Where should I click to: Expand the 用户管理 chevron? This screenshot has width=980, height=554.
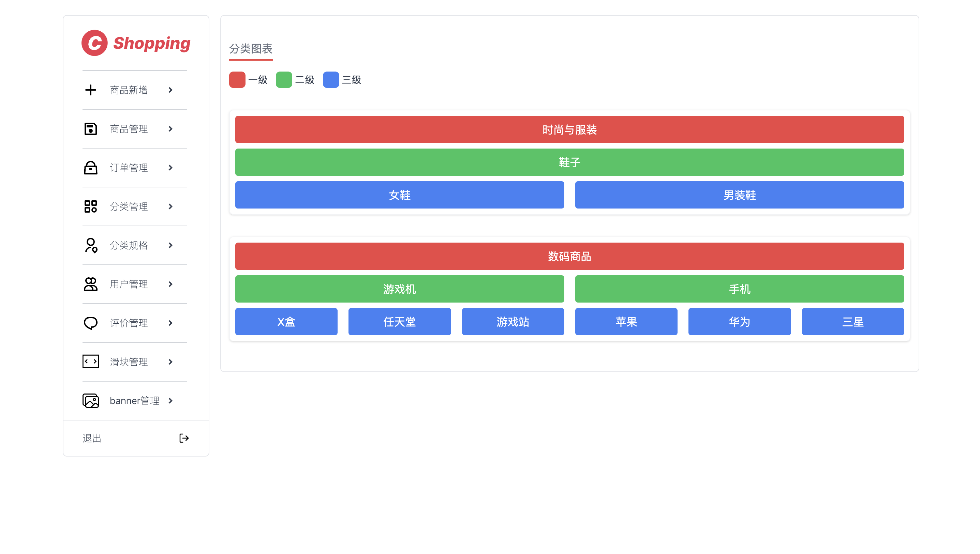point(170,284)
